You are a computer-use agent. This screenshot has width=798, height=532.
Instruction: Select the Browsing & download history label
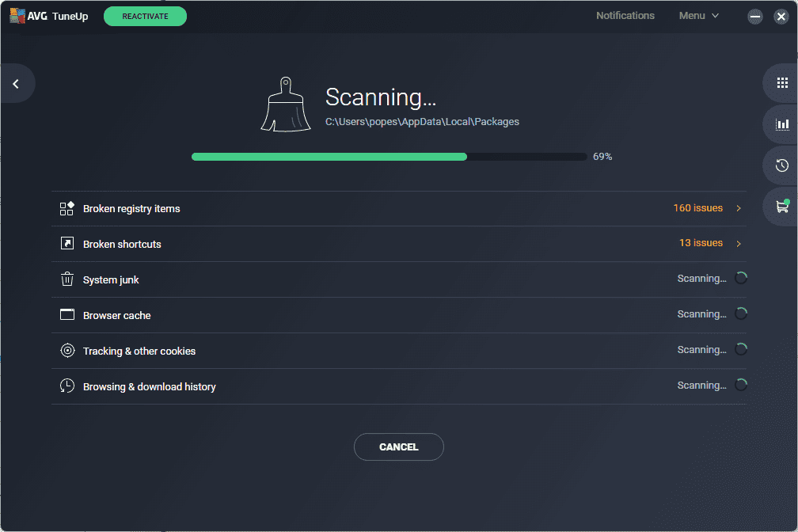150,387
